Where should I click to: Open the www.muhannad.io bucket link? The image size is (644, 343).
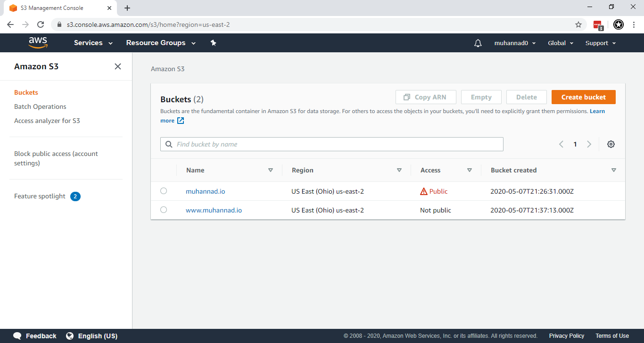214,210
